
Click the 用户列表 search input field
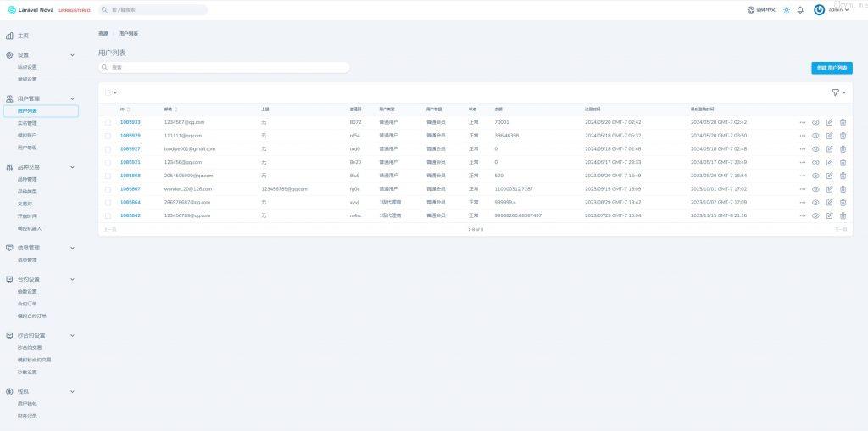(x=225, y=67)
